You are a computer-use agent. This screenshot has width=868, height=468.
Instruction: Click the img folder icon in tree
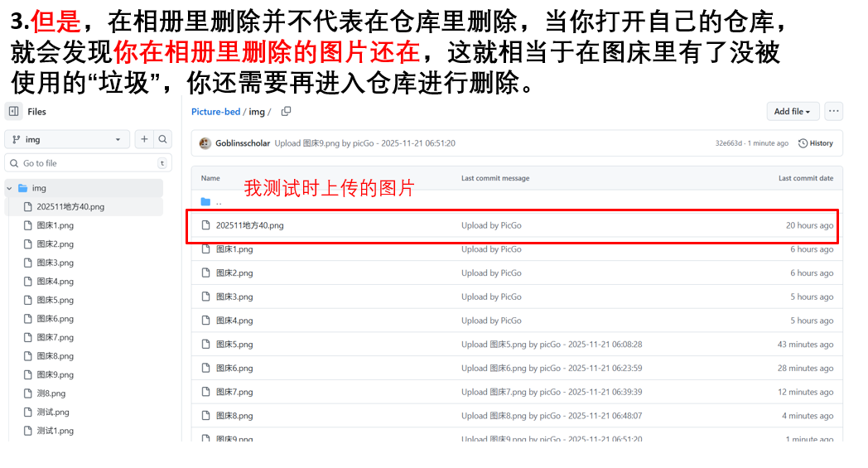point(22,188)
